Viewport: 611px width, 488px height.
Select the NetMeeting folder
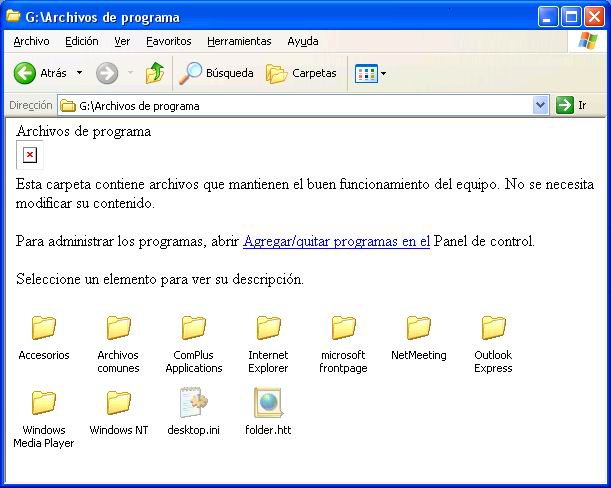click(x=419, y=338)
